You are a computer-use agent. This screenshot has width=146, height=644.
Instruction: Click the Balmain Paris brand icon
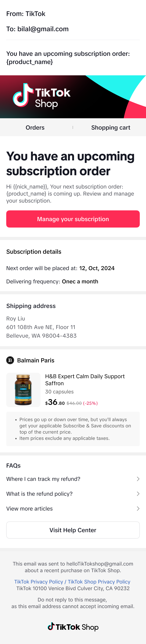point(10,360)
